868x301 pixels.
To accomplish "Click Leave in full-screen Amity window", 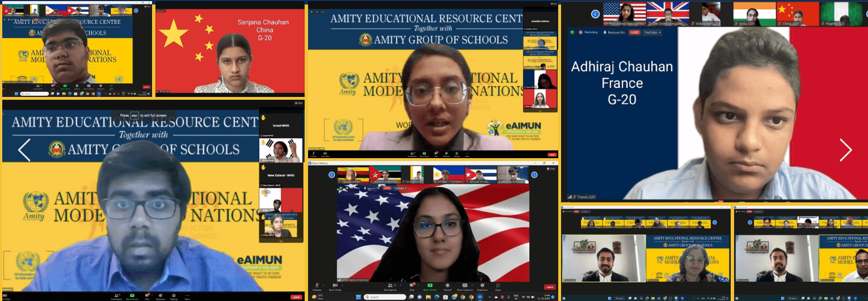I will (296, 297).
